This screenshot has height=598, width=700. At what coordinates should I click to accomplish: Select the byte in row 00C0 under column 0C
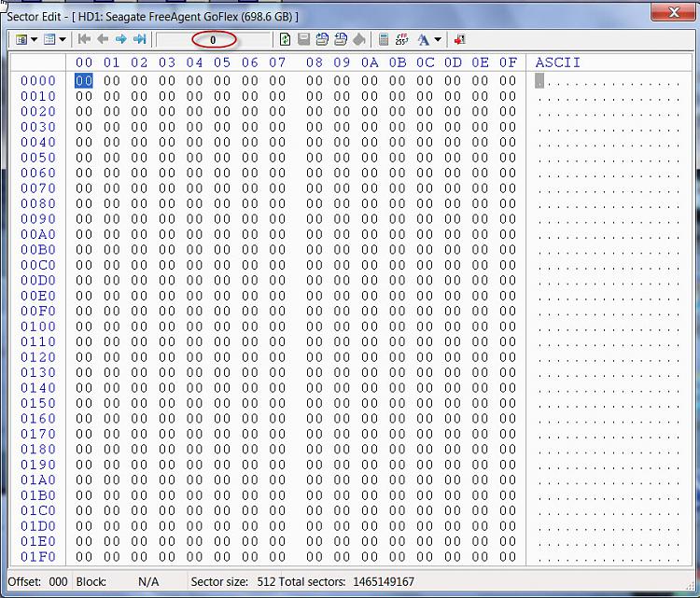425,265
